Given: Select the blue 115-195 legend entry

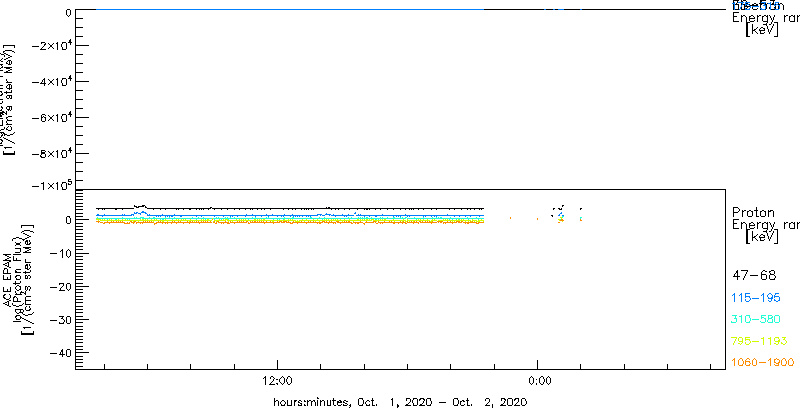Looking at the screenshot, I should click(x=756, y=298).
